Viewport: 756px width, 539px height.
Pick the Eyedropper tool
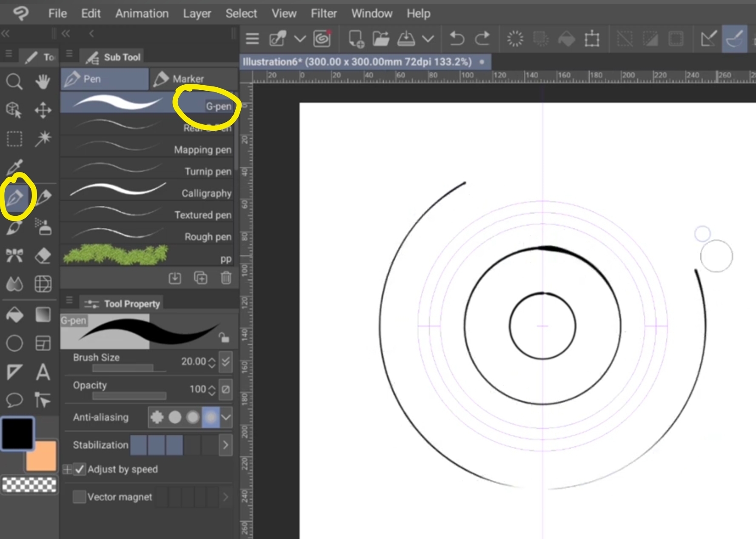(x=14, y=167)
